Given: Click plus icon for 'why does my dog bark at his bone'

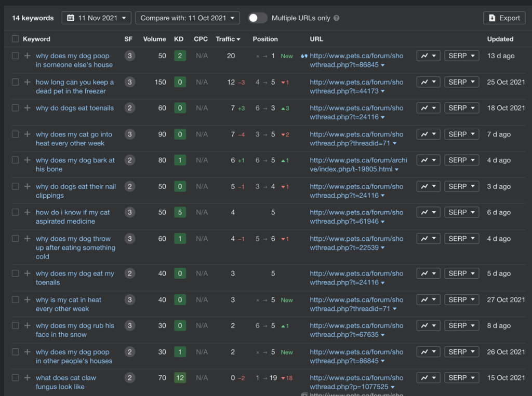Looking at the screenshot, I should click(x=27, y=160).
